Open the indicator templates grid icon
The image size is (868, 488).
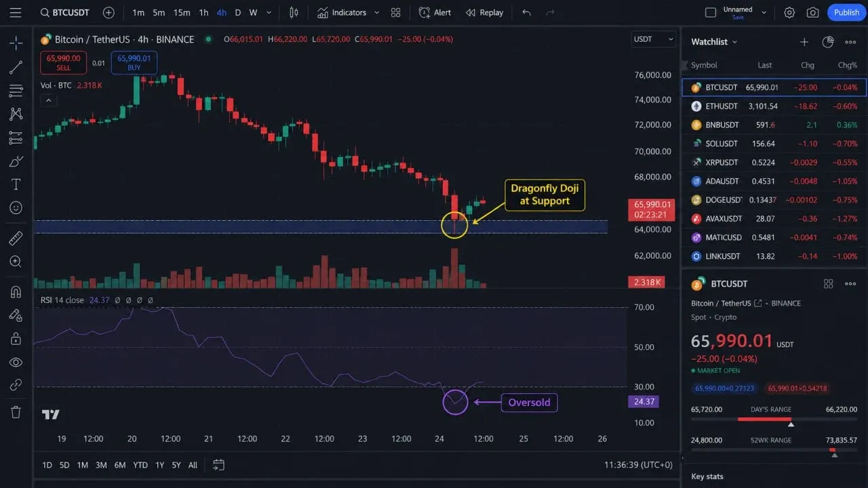(396, 12)
